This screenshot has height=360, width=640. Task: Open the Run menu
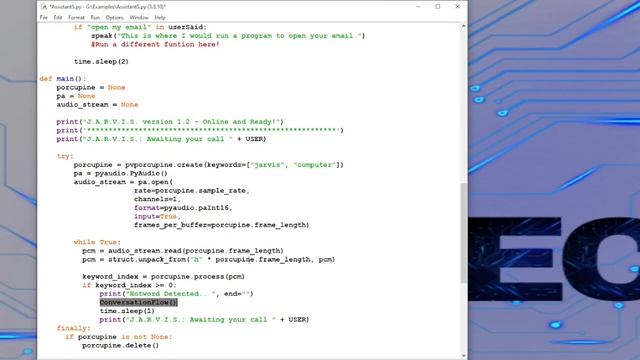point(95,18)
